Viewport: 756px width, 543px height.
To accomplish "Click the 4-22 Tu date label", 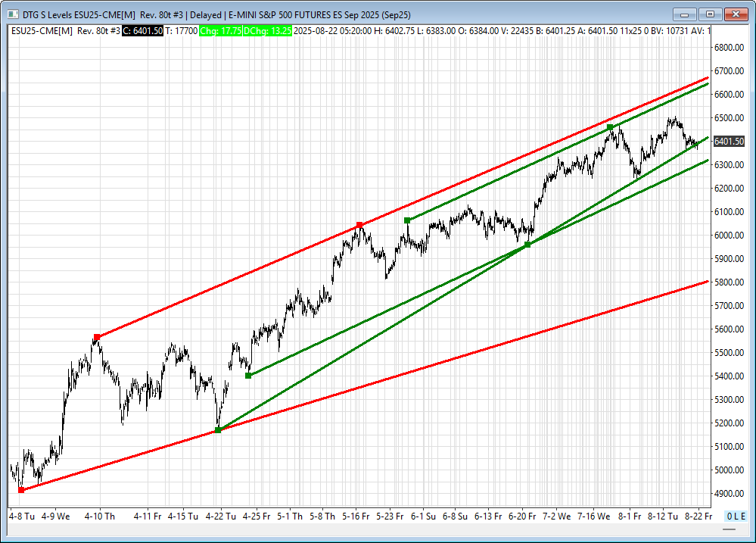I will point(221,516).
